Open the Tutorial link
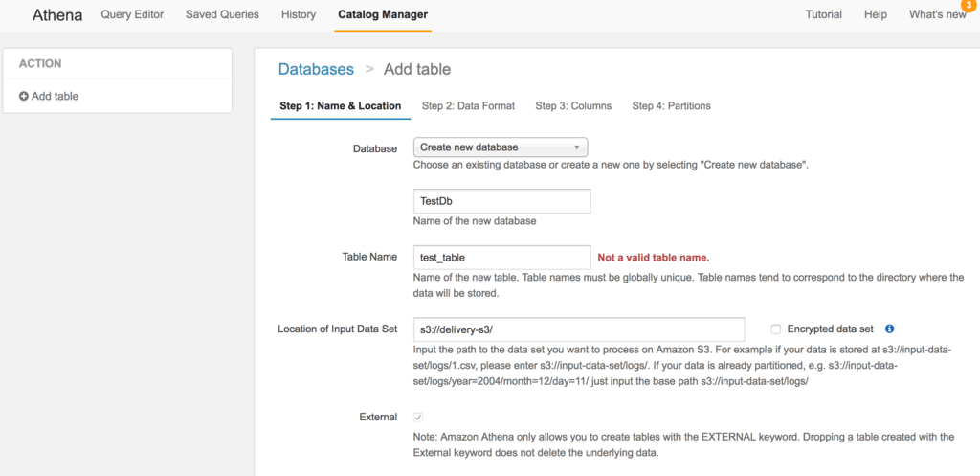The image size is (980, 476). coord(823,14)
